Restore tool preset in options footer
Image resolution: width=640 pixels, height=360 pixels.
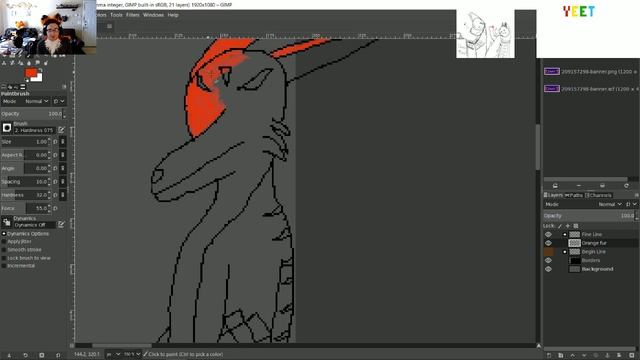click(25, 356)
